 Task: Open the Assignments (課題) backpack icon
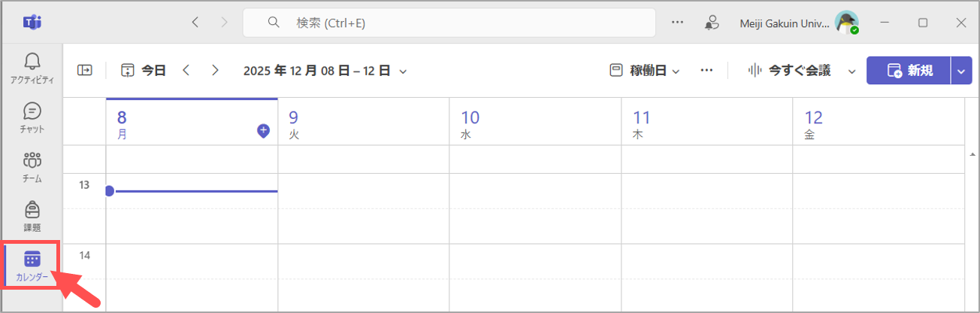point(32,211)
